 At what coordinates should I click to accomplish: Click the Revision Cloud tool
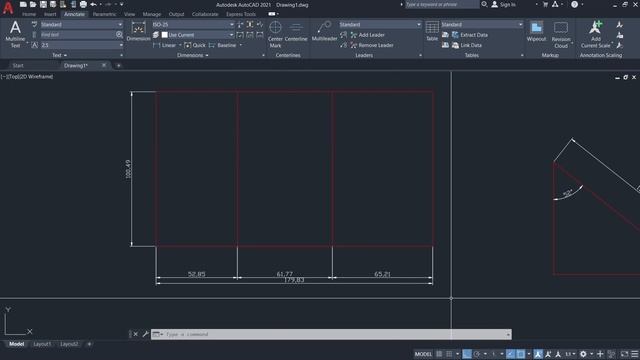[x=561, y=34]
